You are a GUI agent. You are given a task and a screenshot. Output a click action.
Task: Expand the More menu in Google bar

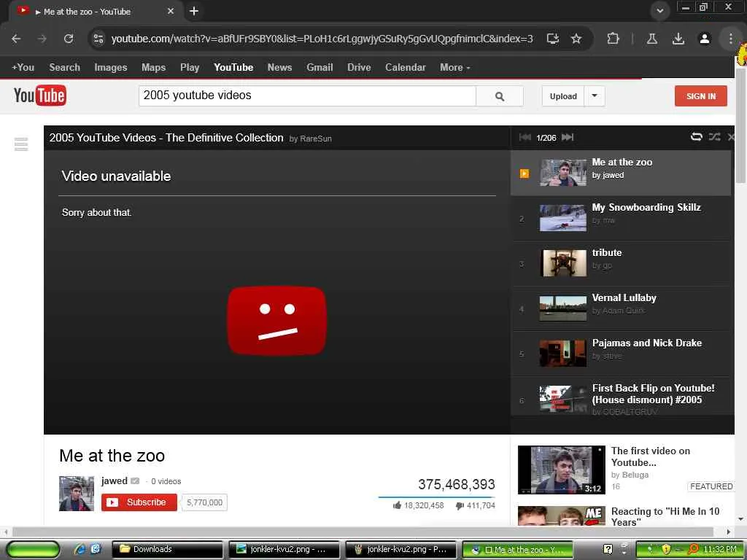(455, 68)
